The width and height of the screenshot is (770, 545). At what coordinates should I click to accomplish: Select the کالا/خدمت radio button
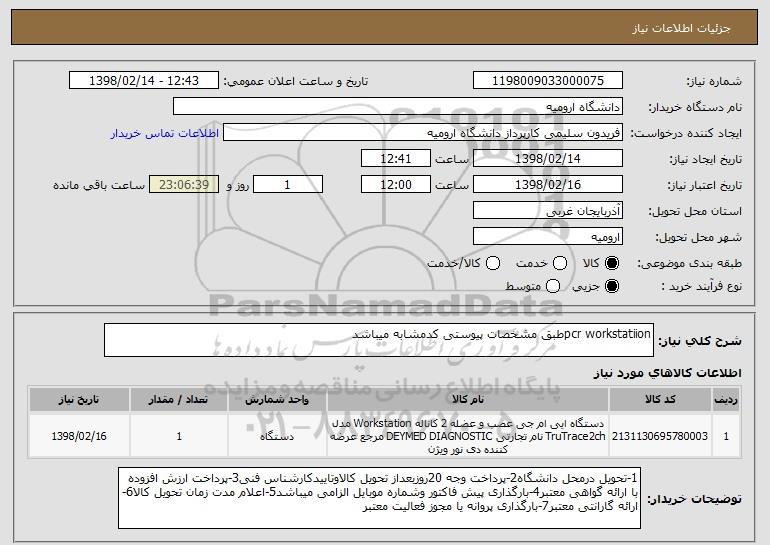pos(493,263)
